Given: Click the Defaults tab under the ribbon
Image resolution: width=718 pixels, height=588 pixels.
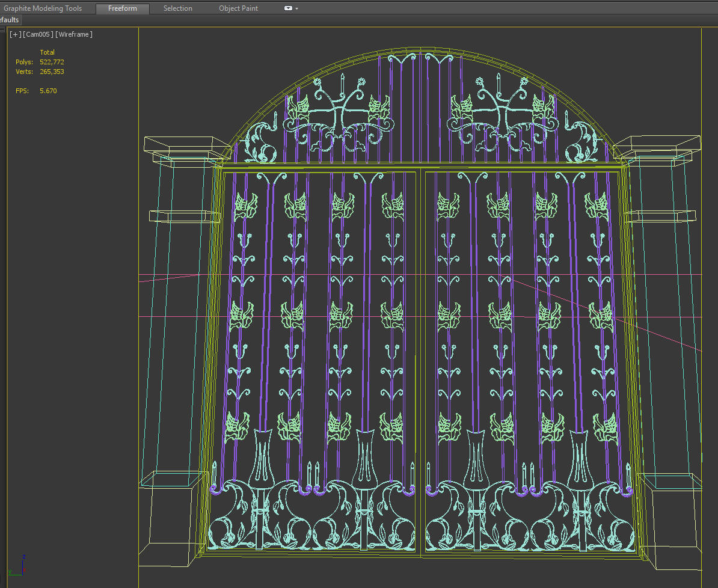Looking at the screenshot, I should click(x=9, y=19).
